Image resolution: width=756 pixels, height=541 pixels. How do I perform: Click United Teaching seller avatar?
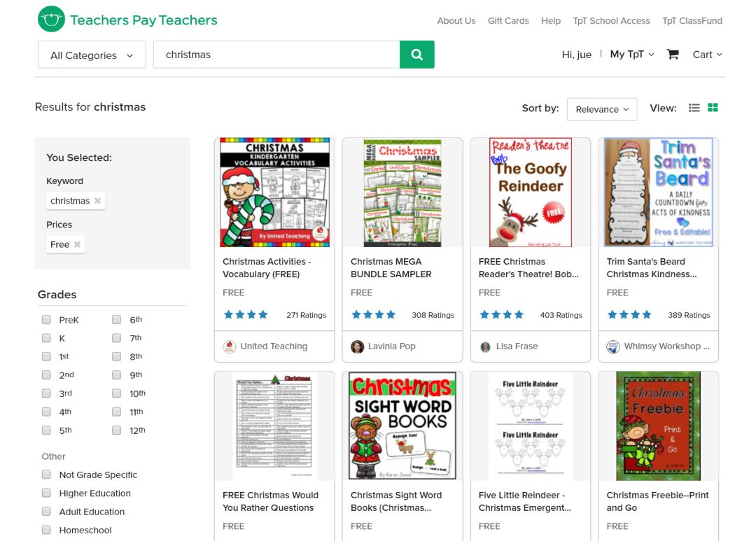coord(230,346)
